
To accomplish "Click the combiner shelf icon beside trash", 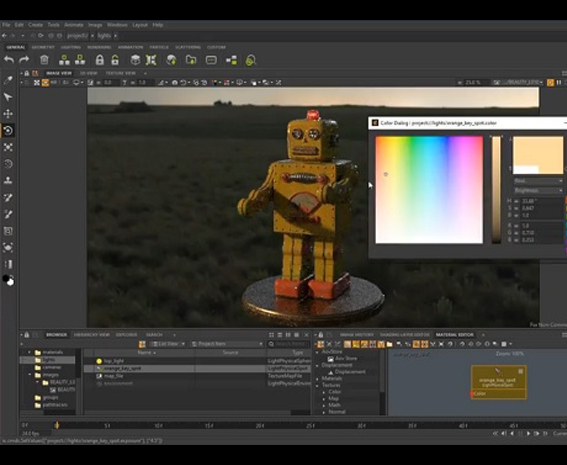I will (x=64, y=60).
